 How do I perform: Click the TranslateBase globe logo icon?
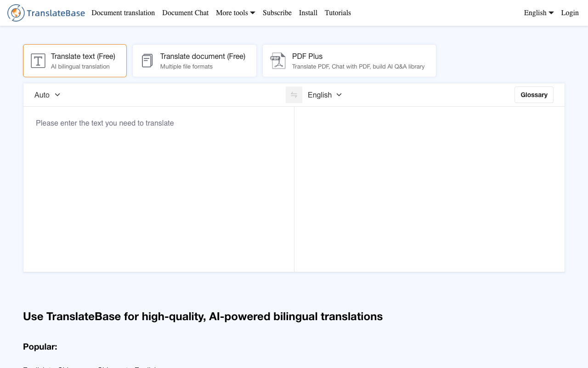point(16,12)
